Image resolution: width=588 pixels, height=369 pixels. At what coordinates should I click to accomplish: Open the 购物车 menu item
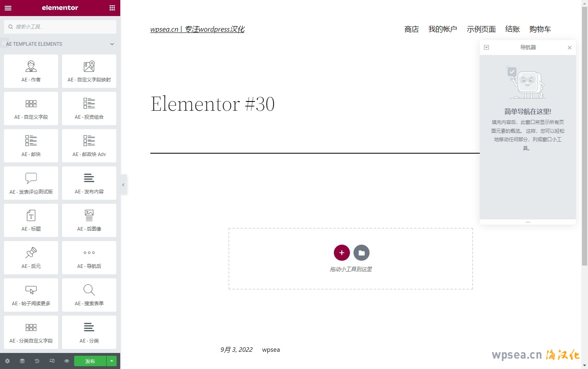click(x=540, y=29)
